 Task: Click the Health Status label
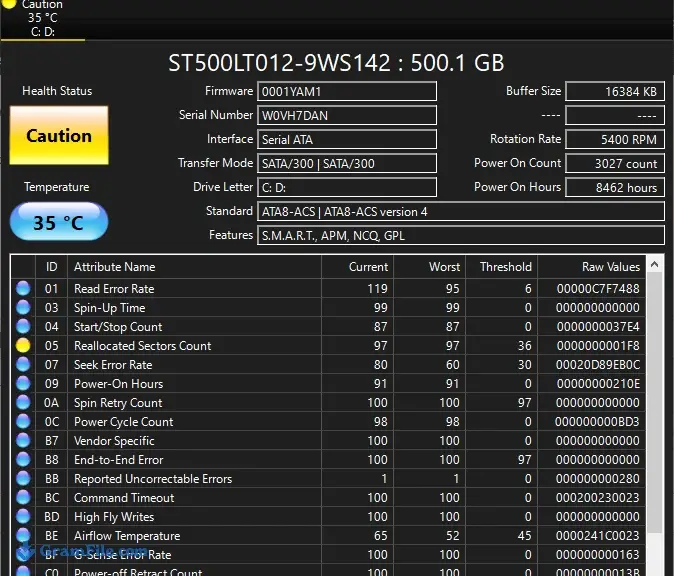(57, 91)
